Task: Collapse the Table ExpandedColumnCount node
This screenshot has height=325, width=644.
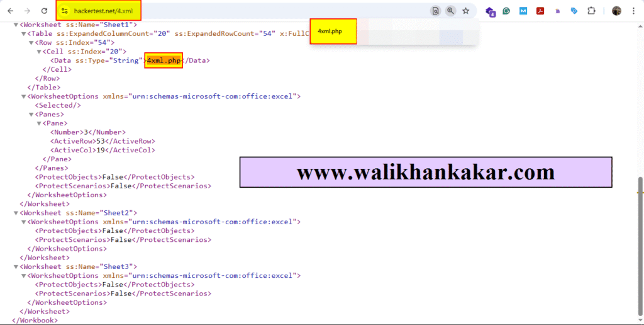Action: (x=24, y=34)
